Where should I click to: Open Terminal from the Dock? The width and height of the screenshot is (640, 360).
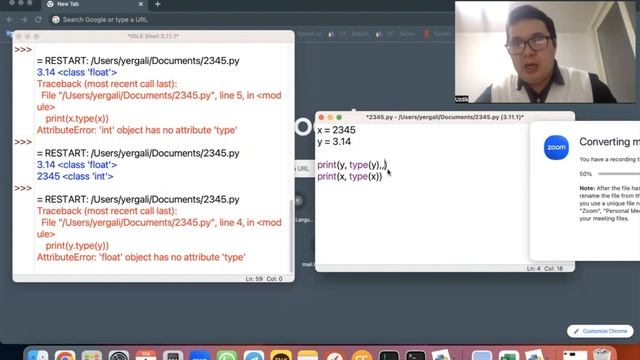click(x=416, y=356)
